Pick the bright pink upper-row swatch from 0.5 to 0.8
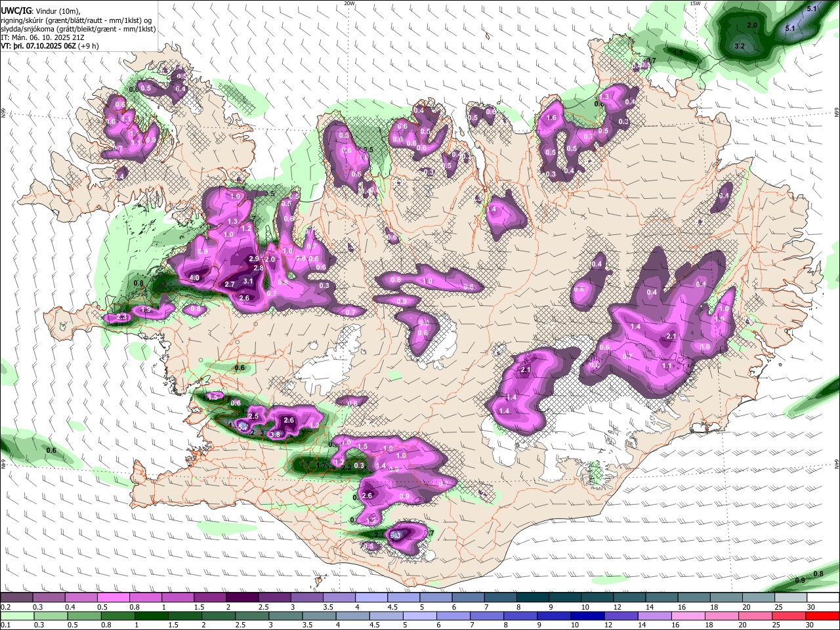 tap(113, 597)
